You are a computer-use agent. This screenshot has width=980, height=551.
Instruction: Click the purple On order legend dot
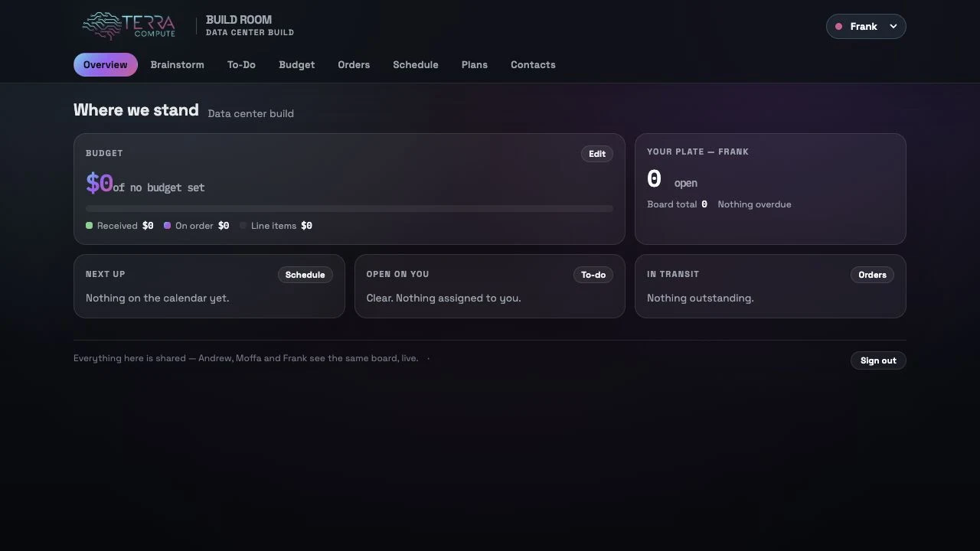point(167,226)
